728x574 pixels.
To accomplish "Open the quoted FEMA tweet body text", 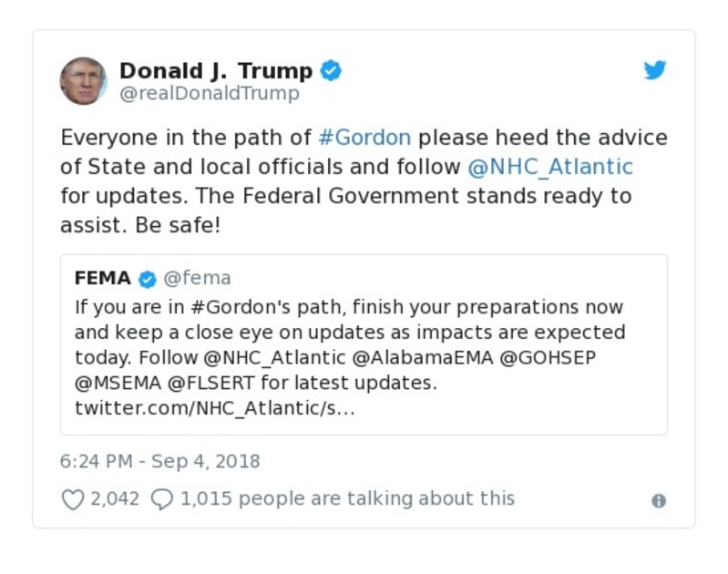I will [350, 344].
